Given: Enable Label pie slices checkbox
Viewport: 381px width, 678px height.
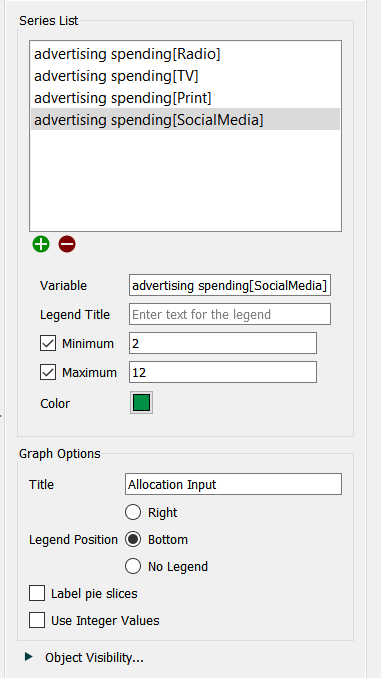Looking at the screenshot, I should coord(37,593).
